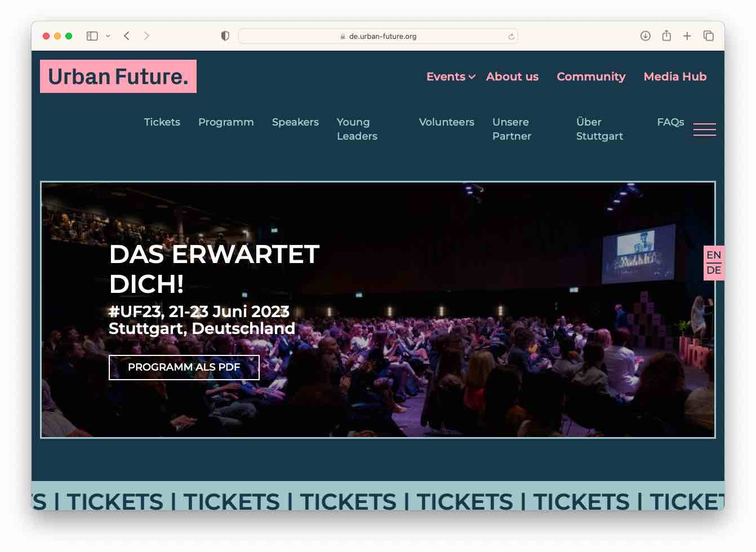Open Unsere Partner link
Image resolution: width=756 pixels, height=552 pixels.
coord(512,129)
